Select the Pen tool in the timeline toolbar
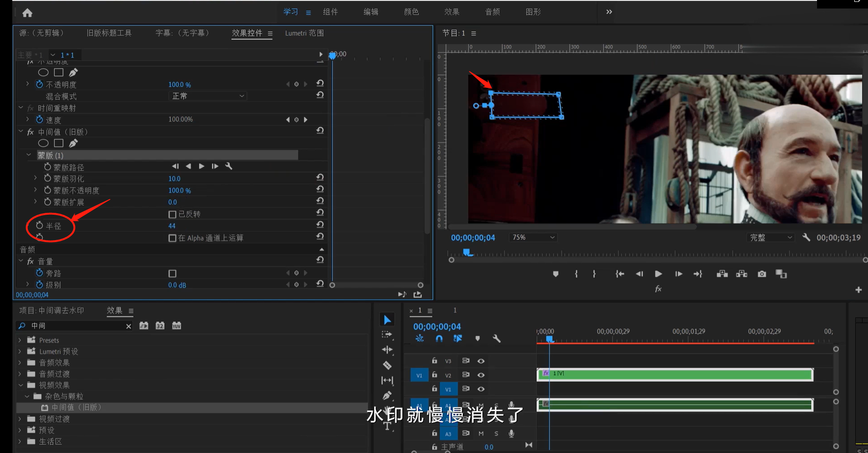 387,395
